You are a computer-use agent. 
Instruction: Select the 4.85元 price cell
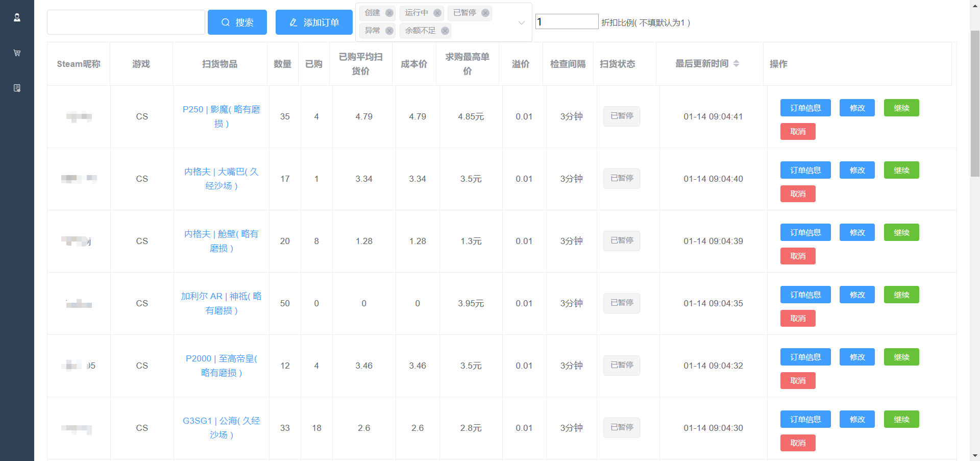(x=471, y=116)
